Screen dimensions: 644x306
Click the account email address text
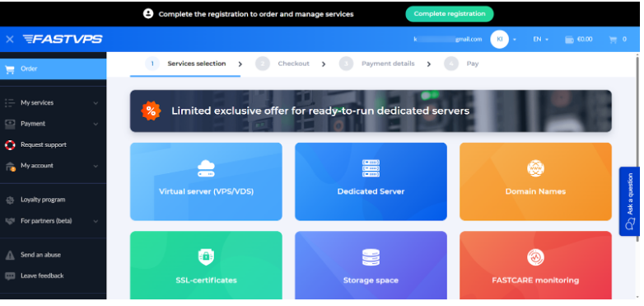click(448, 40)
